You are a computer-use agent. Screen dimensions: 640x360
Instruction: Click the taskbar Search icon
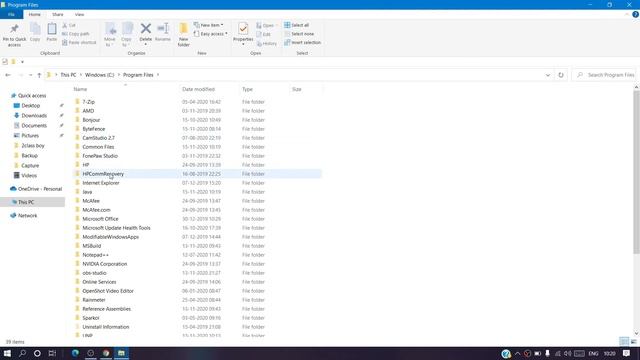click(22, 353)
